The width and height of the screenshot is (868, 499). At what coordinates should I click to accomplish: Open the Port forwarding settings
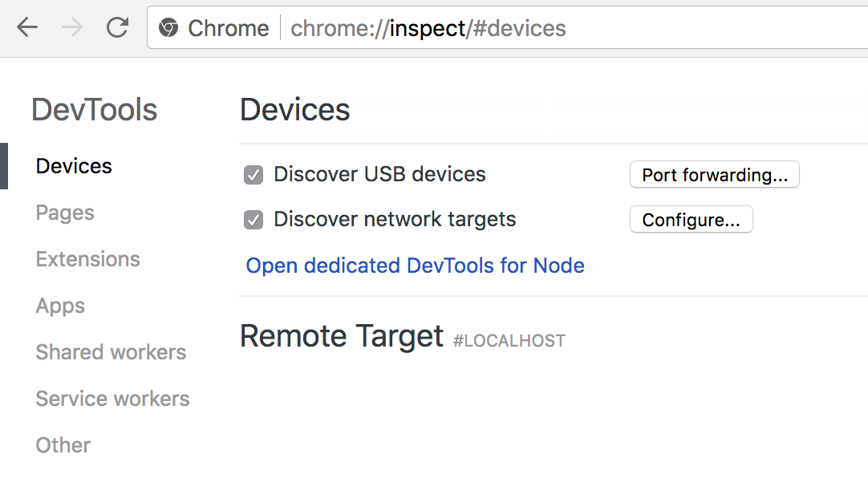pyautogui.click(x=714, y=175)
